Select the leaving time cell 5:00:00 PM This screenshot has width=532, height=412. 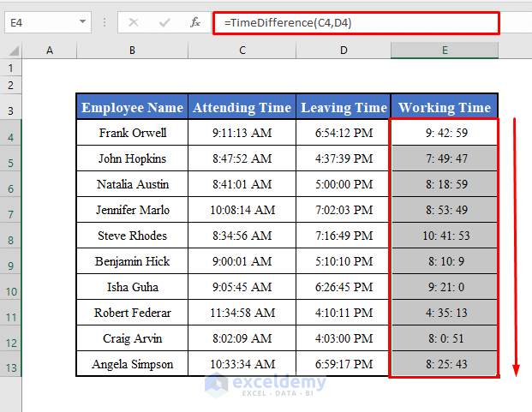344,184
